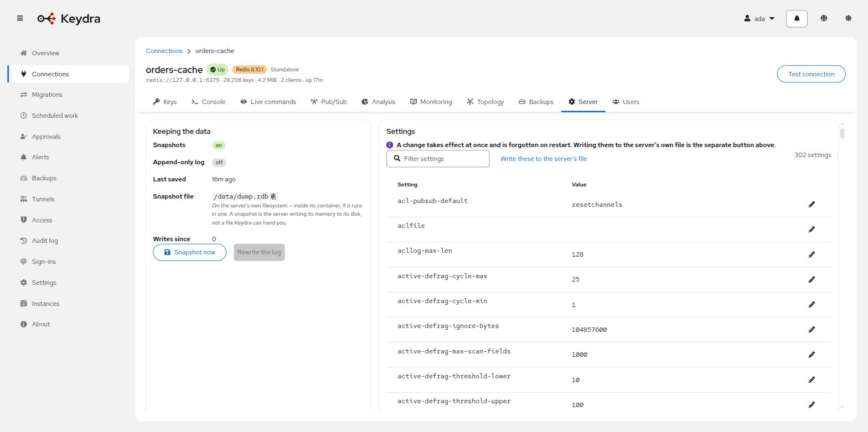Click the Test connection button
868x432 pixels.
pyautogui.click(x=811, y=74)
